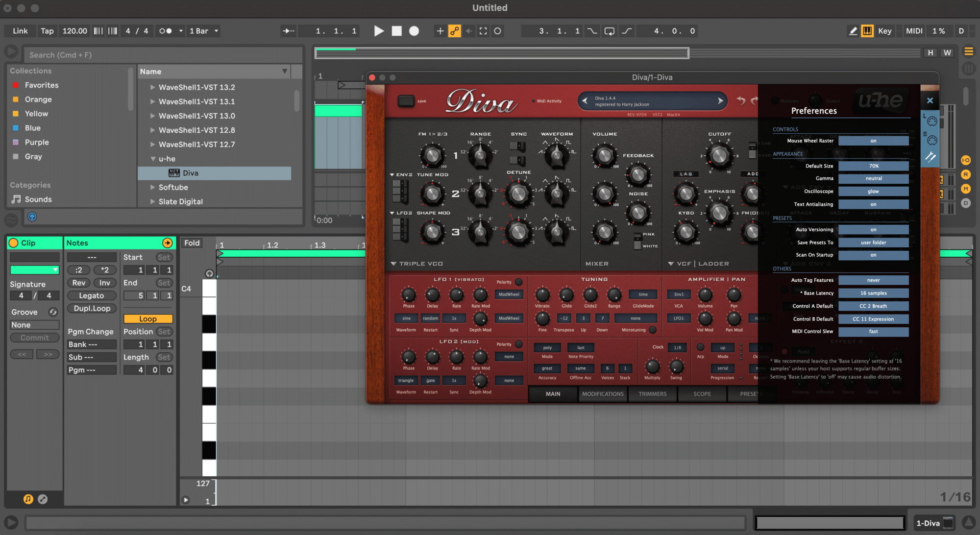Switch to Diva MAIN tab
Image resolution: width=980 pixels, height=535 pixels.
click(553, 394)
